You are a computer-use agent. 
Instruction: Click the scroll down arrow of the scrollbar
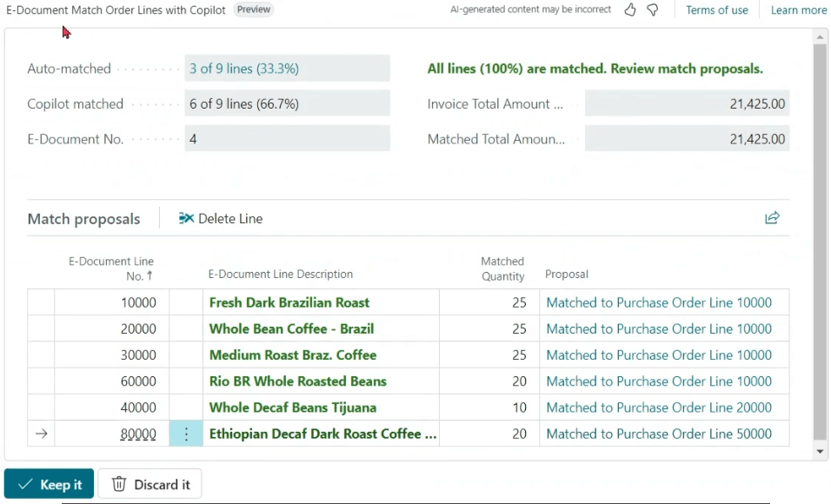(x=820, y=452)
